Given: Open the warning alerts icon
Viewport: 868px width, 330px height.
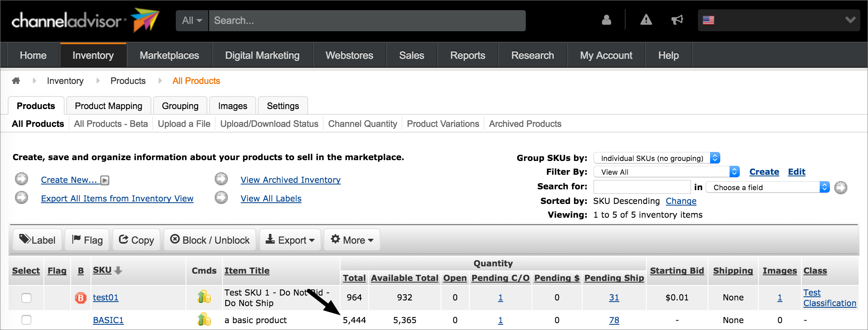Looking at the screenshot, I should point(646,20).
